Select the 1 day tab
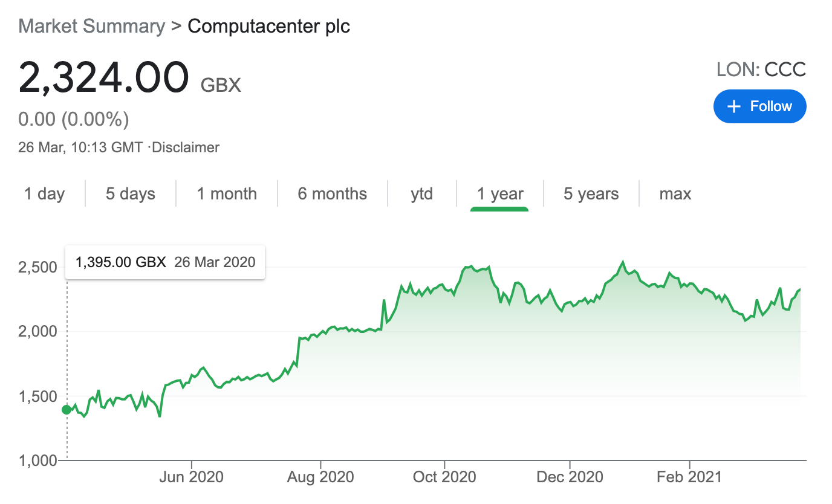 pos(44,194)
